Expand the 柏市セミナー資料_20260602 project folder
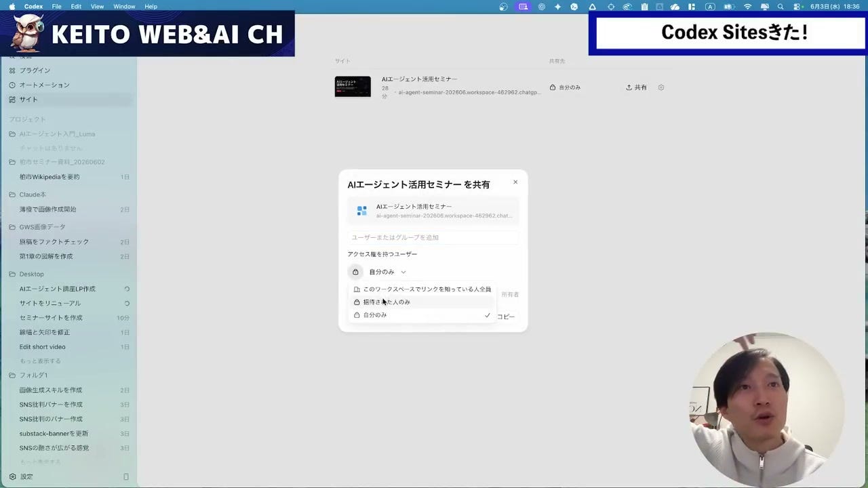Viewport: 868px width, 488px height. 68,162
